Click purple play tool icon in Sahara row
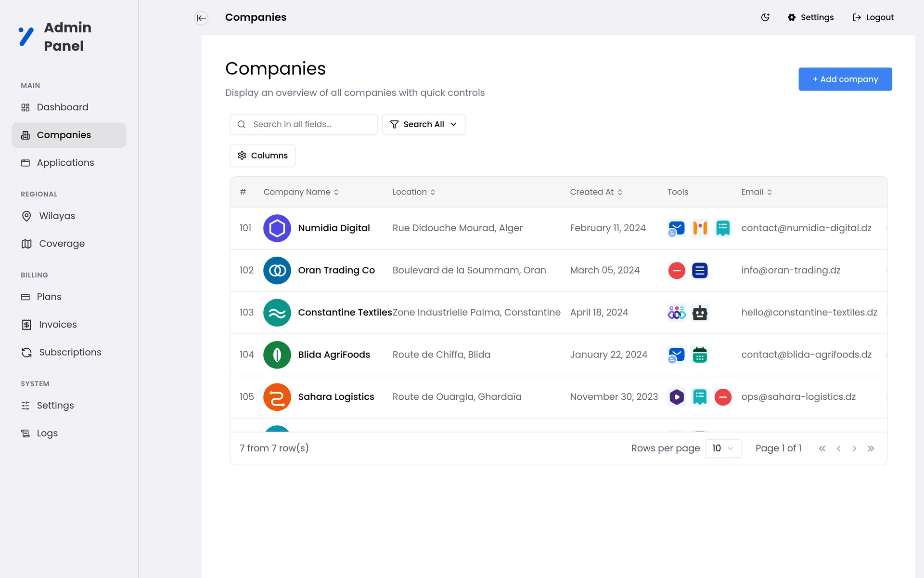The height and width of the screenshot is (578, 924). tap(677, 397)
